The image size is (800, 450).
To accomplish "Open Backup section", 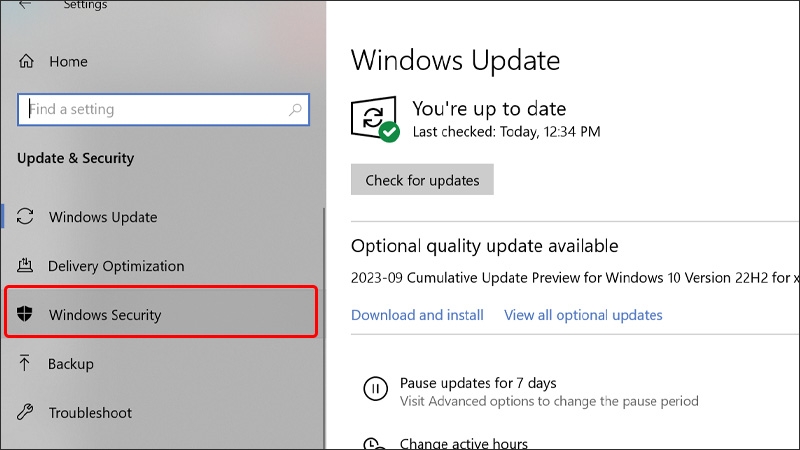I will click(71, 364).
